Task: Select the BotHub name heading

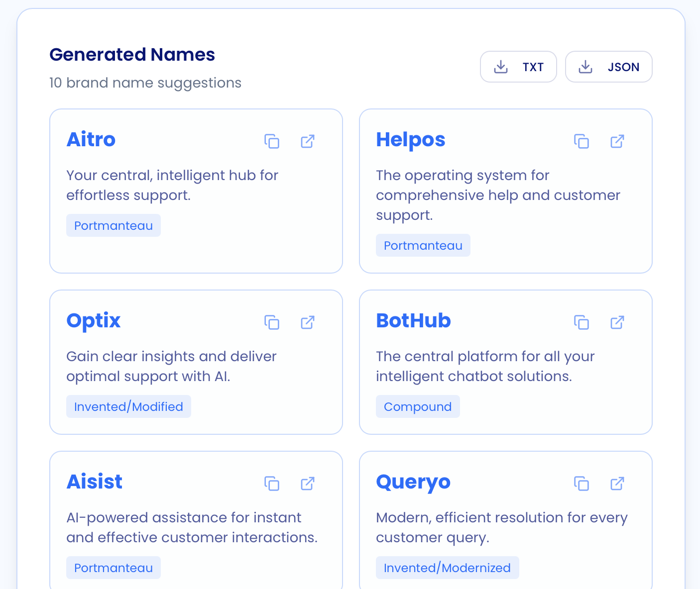Action: 414,321
